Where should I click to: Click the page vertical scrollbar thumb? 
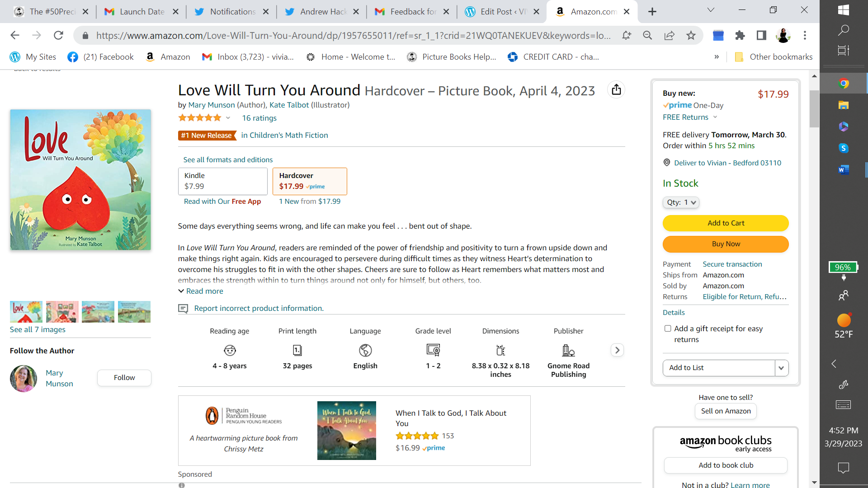pos(814,108)
